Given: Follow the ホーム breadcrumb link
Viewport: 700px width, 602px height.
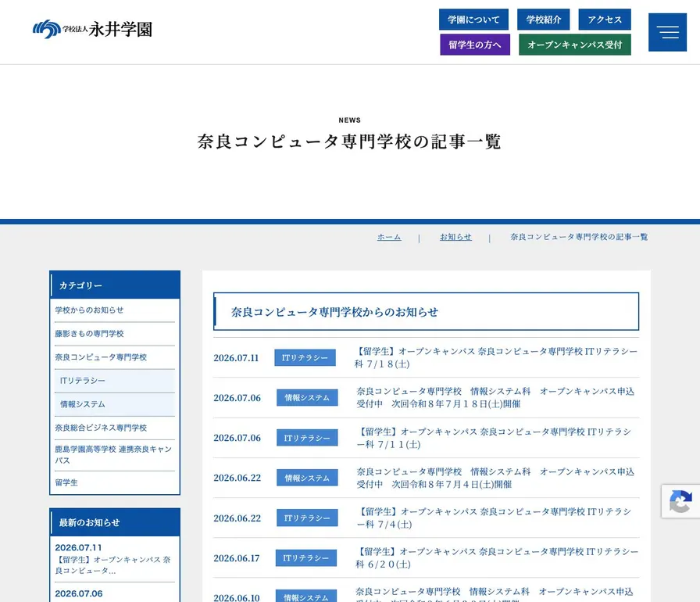Looking at the screenshot, I should (389, 237).
